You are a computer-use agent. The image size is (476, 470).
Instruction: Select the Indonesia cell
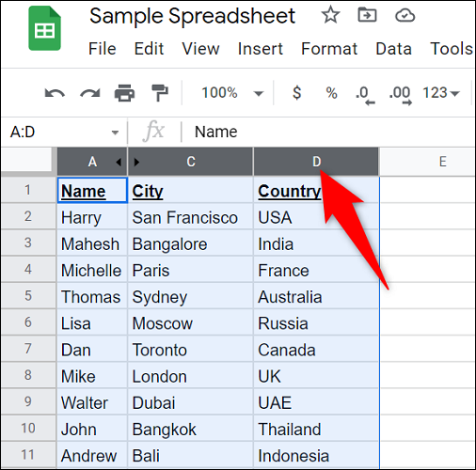point(316,455)
